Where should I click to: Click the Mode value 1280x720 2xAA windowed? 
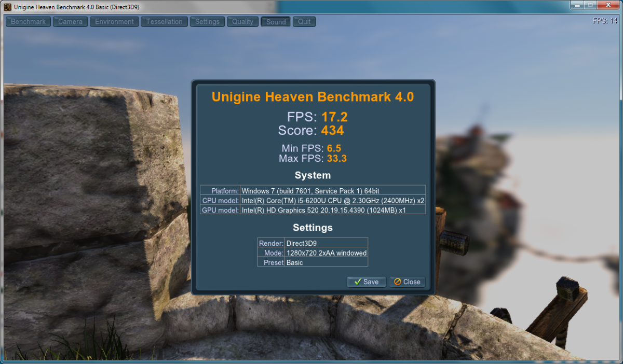pyautogui.click(x=326, y=253)
